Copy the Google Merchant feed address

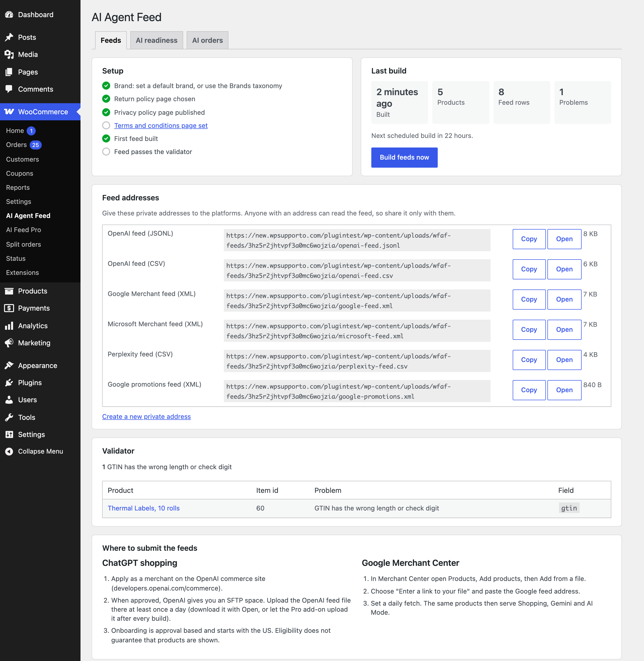(x=529, y=299)
